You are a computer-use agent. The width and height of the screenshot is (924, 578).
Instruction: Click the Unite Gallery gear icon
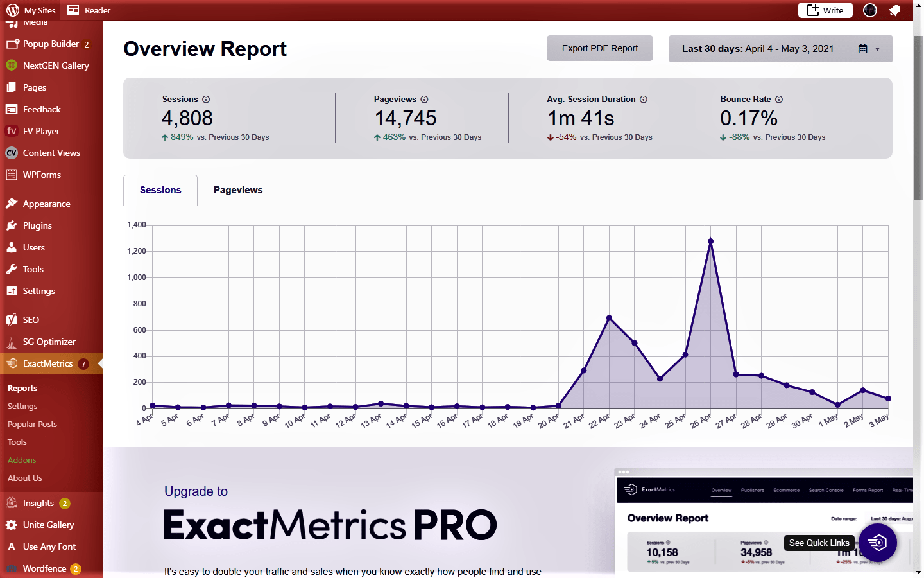[12, 525]
